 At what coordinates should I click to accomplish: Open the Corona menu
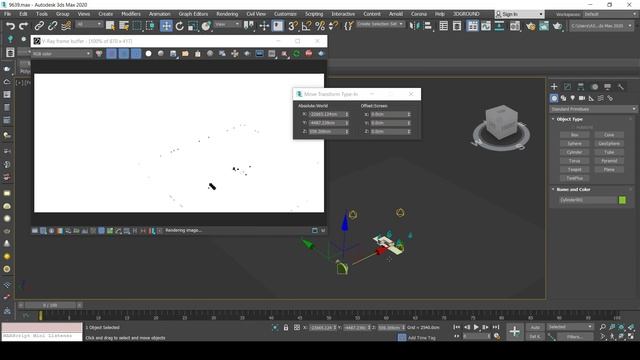[x=419, y=14]
